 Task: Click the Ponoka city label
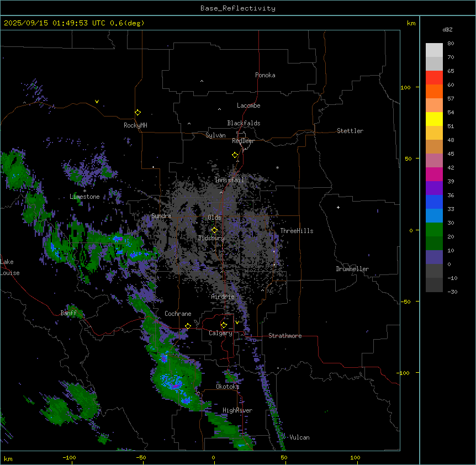(265, 75)
